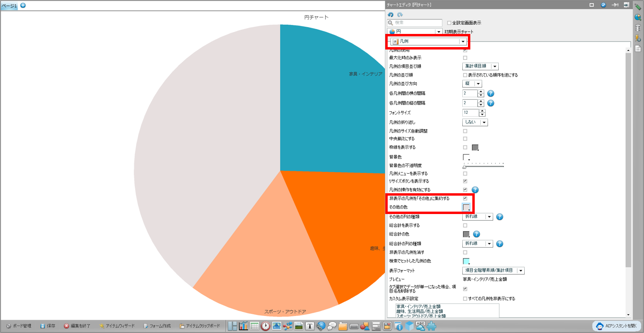Insert the text label item
Image resolution: width=644 pixels, height=333 pixels.
[x=310, y=326]
